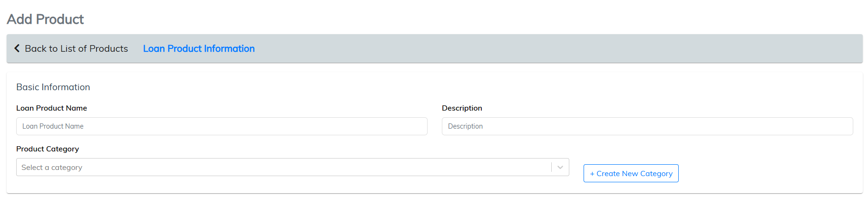Click the Product Category label
This screenshot has height=197, width=868.
point(48,149)
